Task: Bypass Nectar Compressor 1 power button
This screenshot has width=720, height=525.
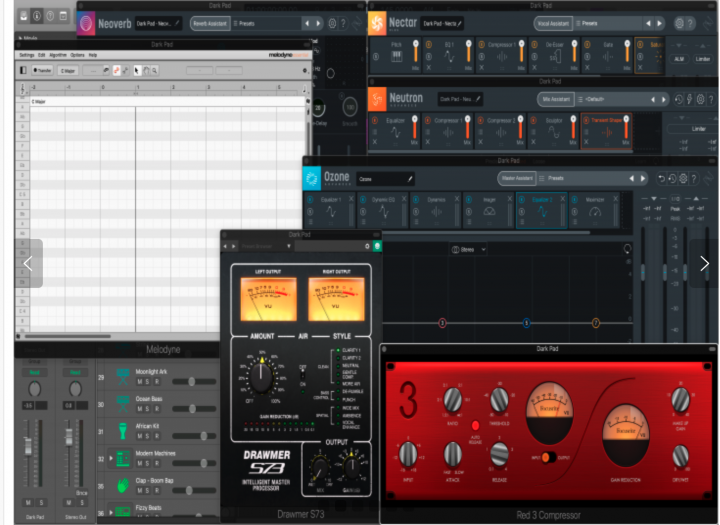Action: pos(481,45)
